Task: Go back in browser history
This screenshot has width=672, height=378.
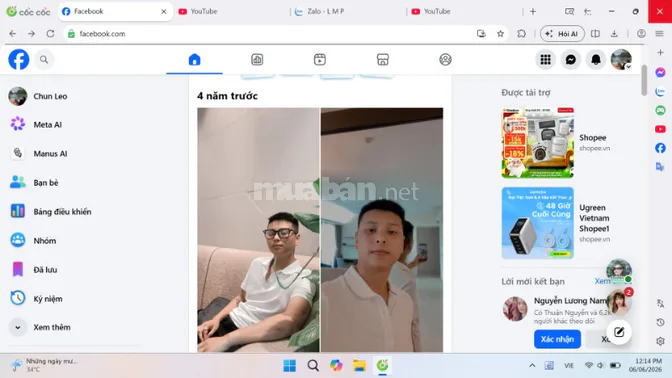Action: [x=13, y=33]
